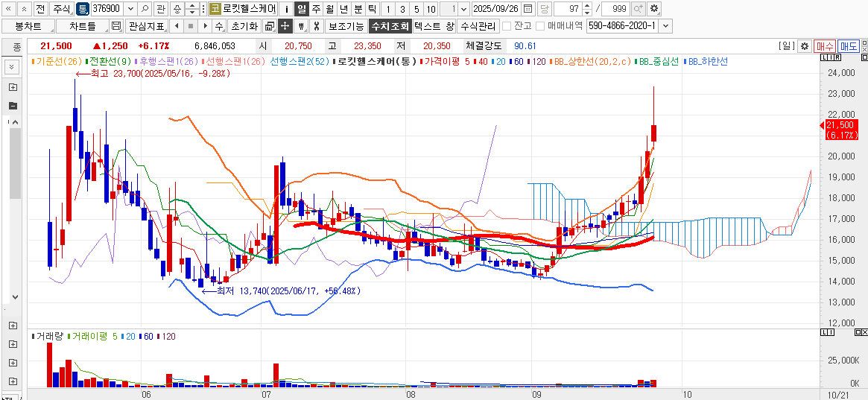This screenshot has height=400, width=868.
Task: Open chart settings gear in top toolbar
Action: point(654,9)
